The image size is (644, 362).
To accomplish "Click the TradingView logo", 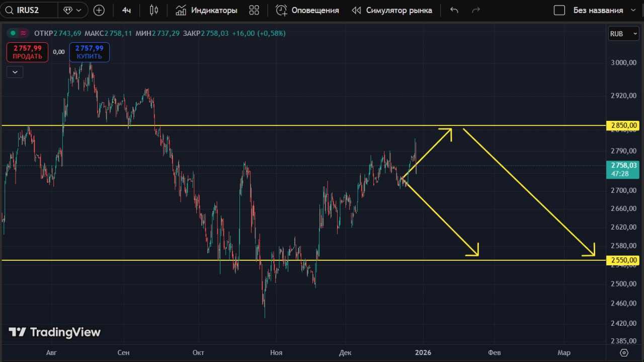I will click(54, 332).
